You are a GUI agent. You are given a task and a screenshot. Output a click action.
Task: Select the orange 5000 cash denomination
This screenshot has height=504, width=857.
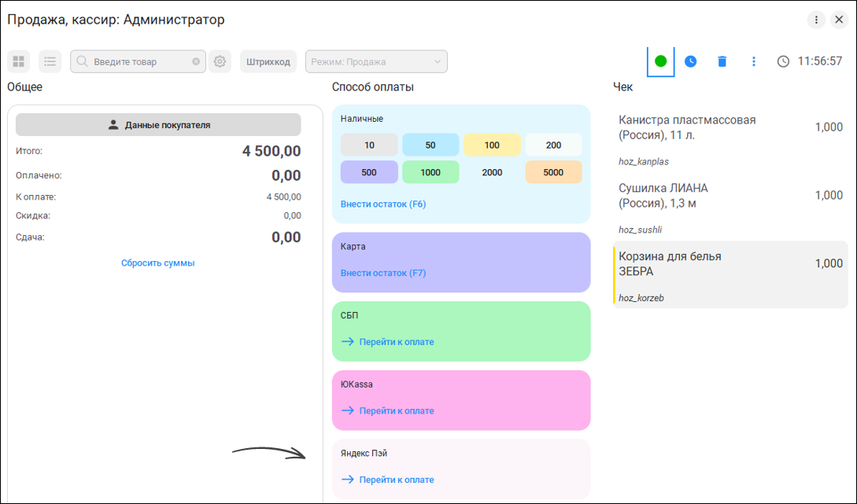pyautogui.click(x=553, y=172)
